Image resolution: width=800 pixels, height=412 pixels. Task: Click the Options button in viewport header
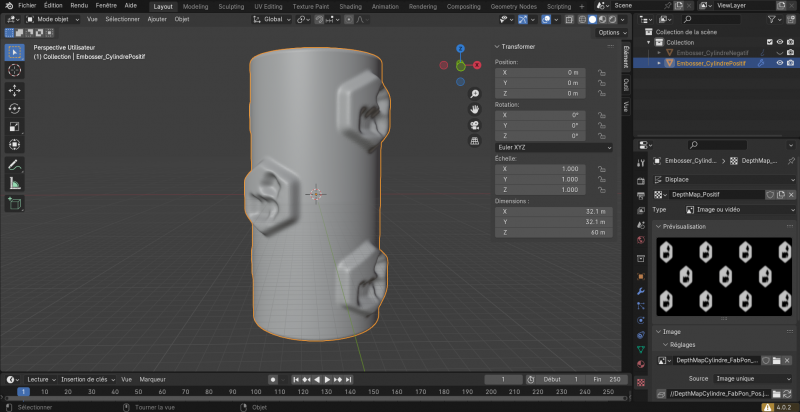[609, 33]
